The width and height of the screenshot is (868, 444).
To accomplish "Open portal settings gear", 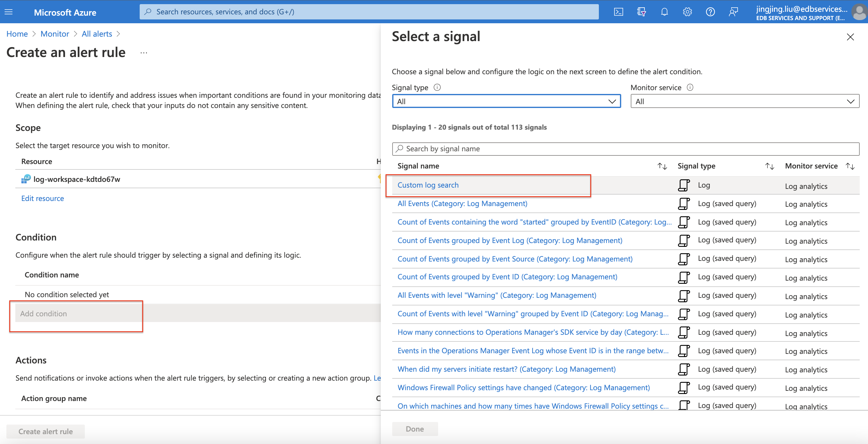I will click(x=687, y=12).
